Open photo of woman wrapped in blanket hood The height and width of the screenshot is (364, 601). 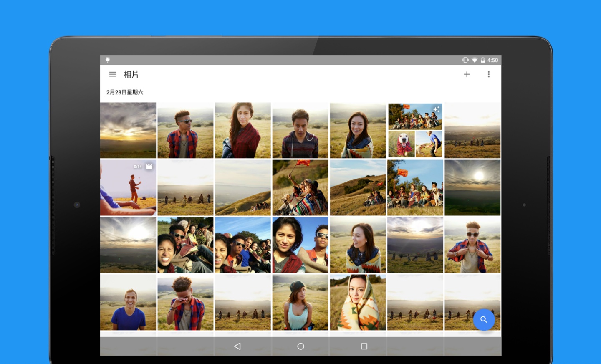(x=358, y=302)
